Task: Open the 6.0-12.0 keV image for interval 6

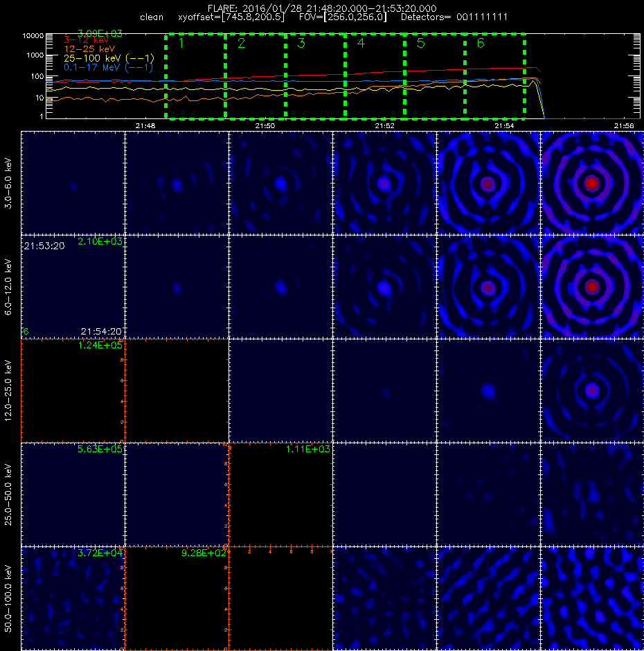Action: tap(592, 287)
